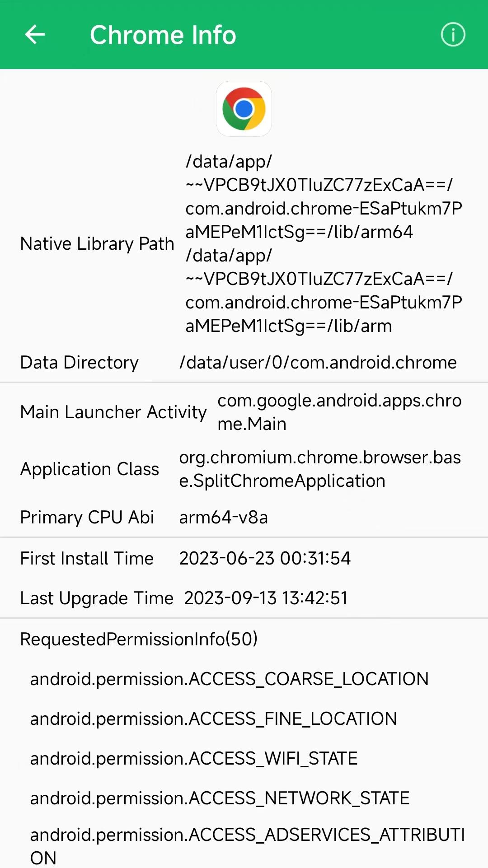Select com.google.android.apps.chrome.Main value
The width and height of the screenshot is (488, 868).
339,412
